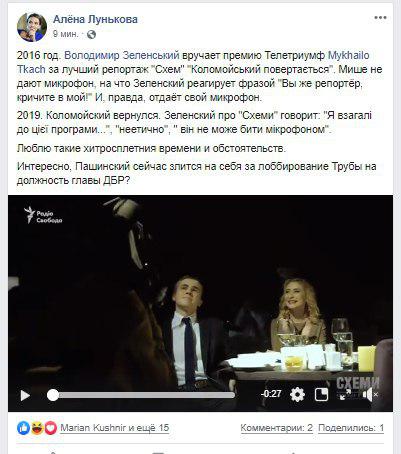Open Алёна Лунькова profile picture
Screen dimensions: 401x454
pyautogui.click(x=32, y=27)
